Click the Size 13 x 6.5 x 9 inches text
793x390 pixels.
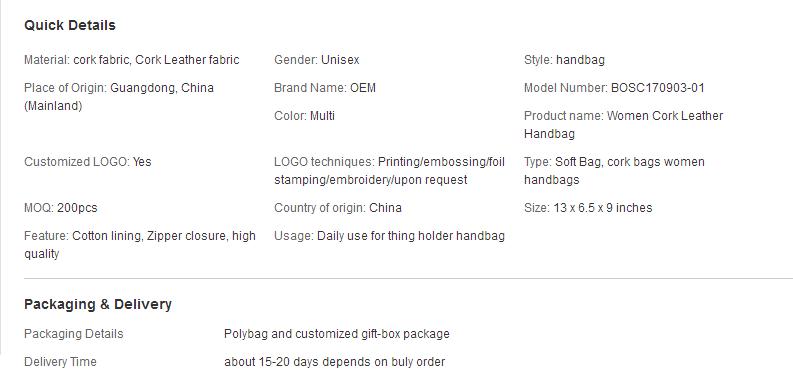588,208
